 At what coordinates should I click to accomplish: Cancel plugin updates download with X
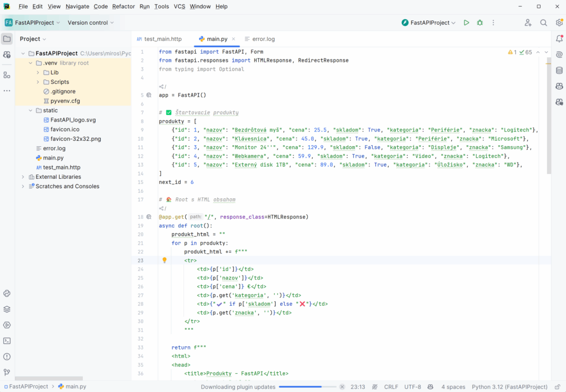click(x=342, y=386)
